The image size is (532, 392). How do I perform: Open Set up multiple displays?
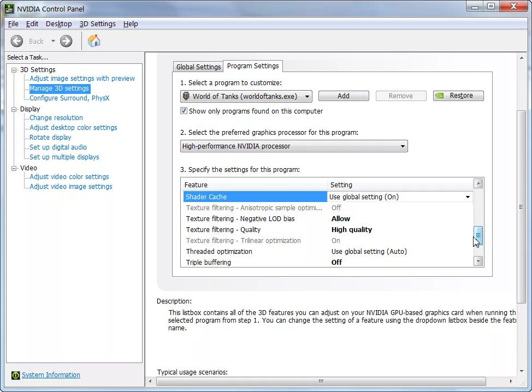click(64, 157)
